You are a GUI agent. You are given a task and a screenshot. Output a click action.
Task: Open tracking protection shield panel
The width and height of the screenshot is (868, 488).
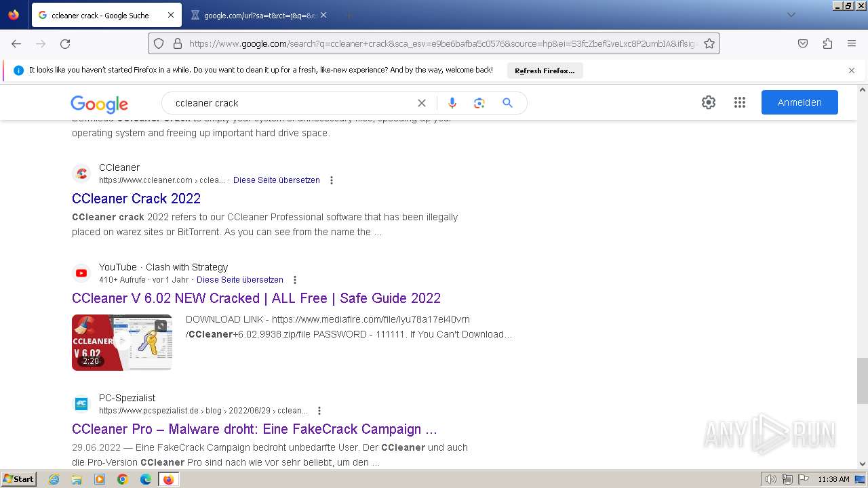159,43
